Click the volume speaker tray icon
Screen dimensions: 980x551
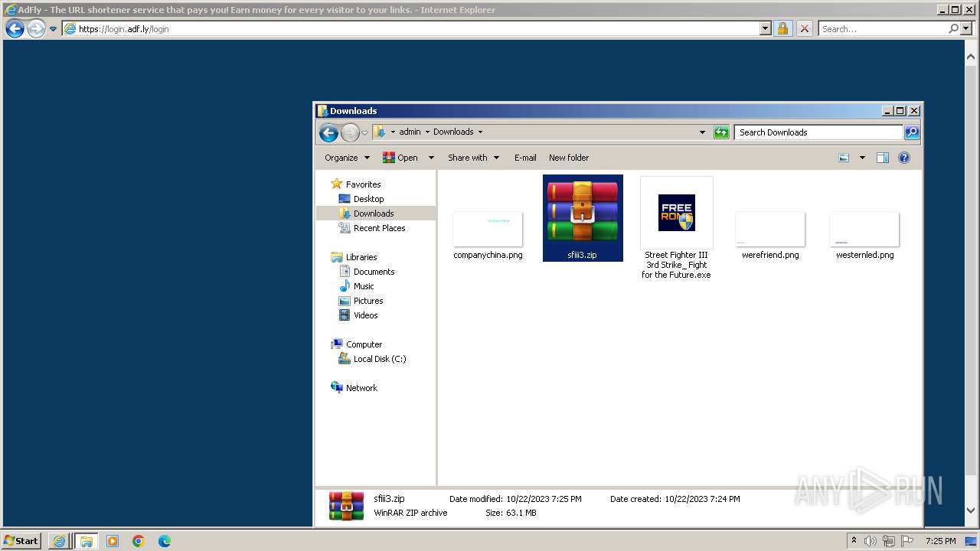(871, 541)
